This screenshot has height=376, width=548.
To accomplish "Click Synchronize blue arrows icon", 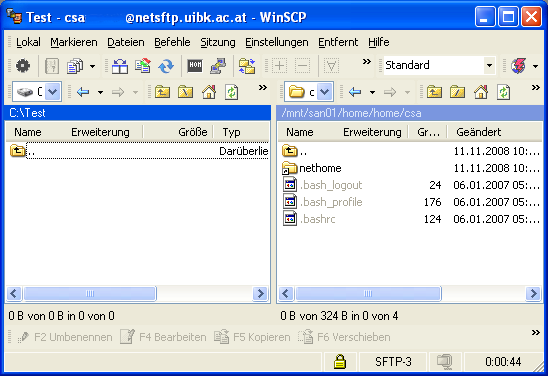I will tap(166, 66).
